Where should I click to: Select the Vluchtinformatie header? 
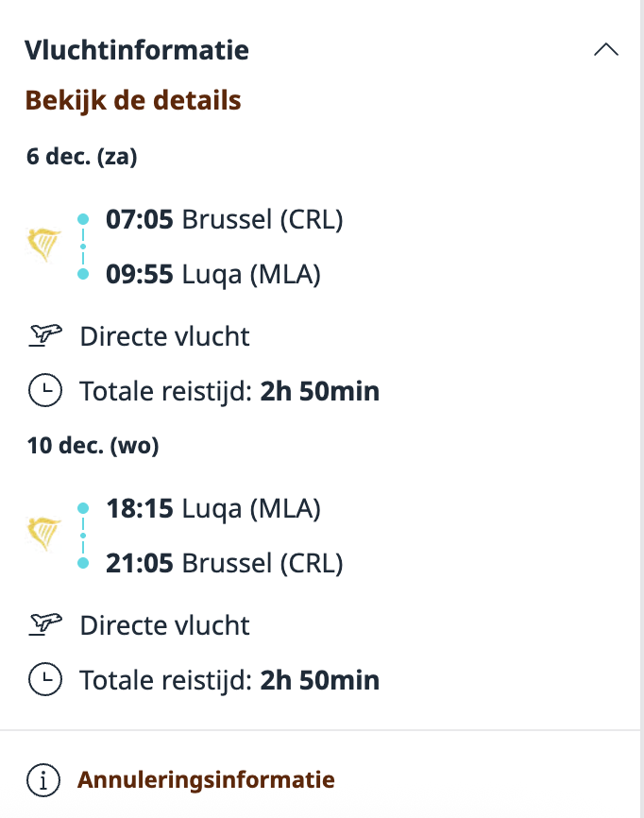tap(138, 50)
